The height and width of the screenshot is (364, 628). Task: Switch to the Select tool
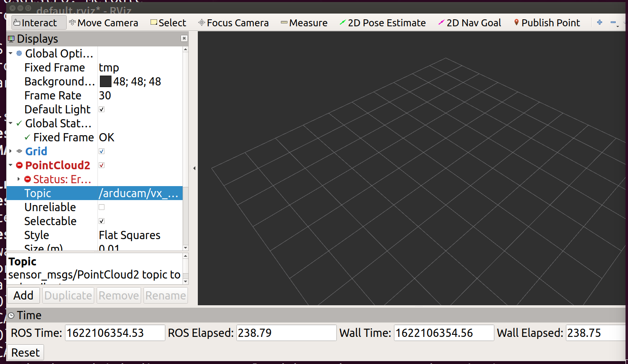point(168,23)
